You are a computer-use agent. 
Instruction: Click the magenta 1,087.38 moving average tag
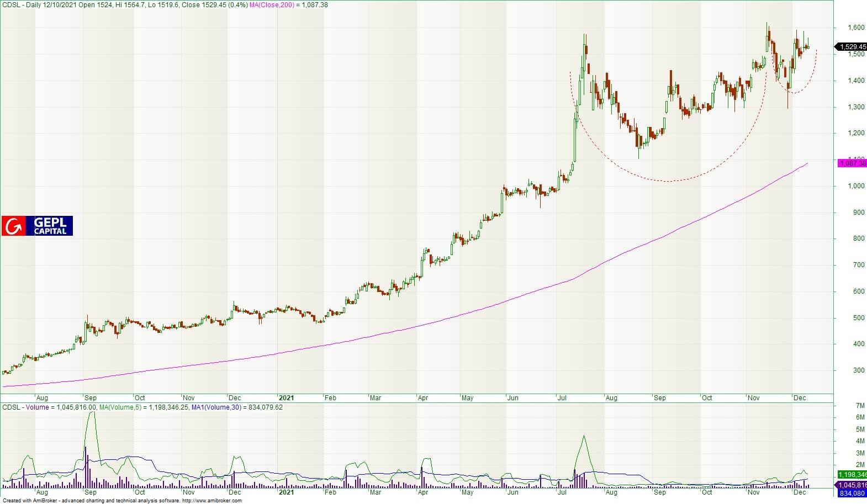[x=852, y=163]
